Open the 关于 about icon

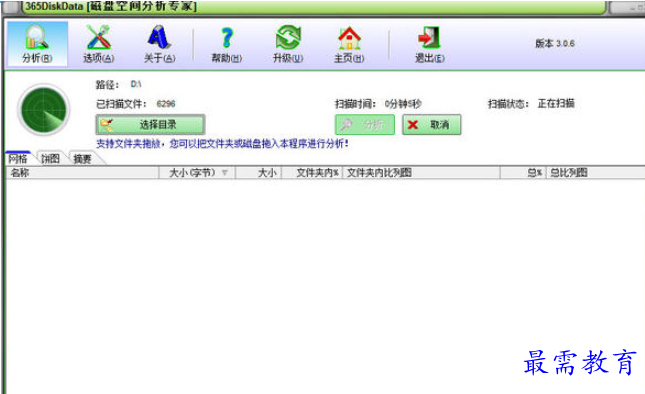[x=159, y=44]
